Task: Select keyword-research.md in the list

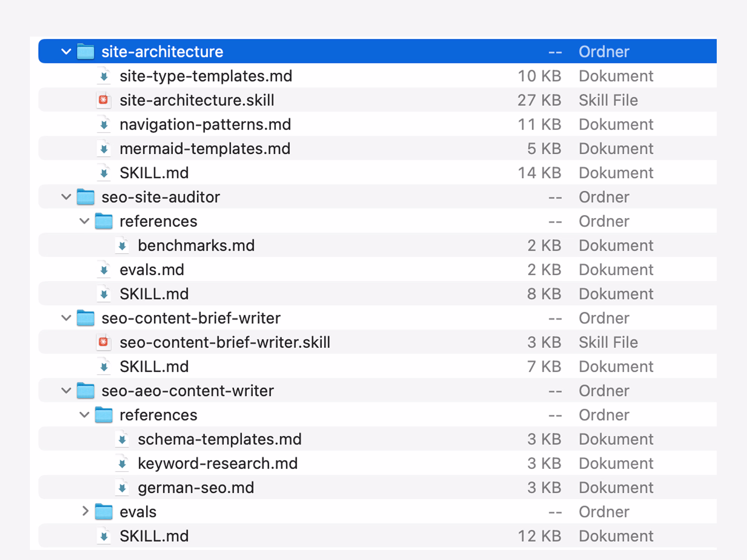Action: 217,463
